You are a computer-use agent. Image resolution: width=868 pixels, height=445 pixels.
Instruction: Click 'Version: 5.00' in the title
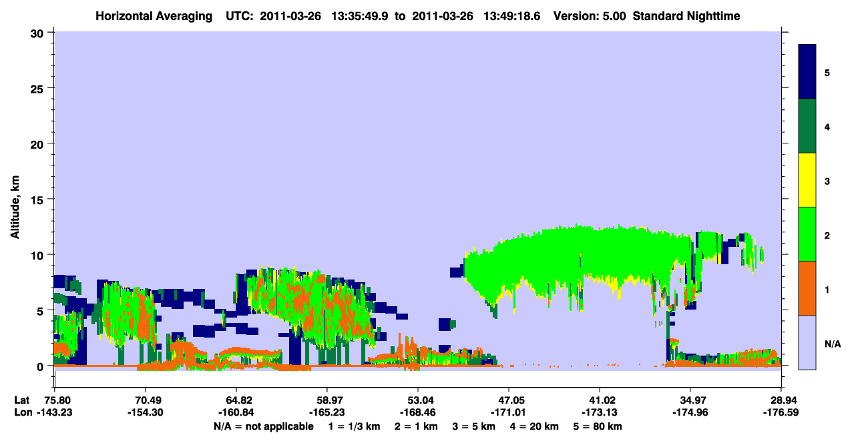590,15
